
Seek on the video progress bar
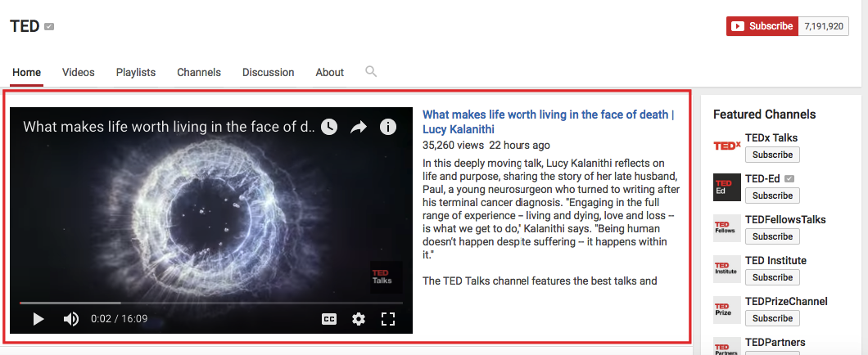tap(211, 303)
